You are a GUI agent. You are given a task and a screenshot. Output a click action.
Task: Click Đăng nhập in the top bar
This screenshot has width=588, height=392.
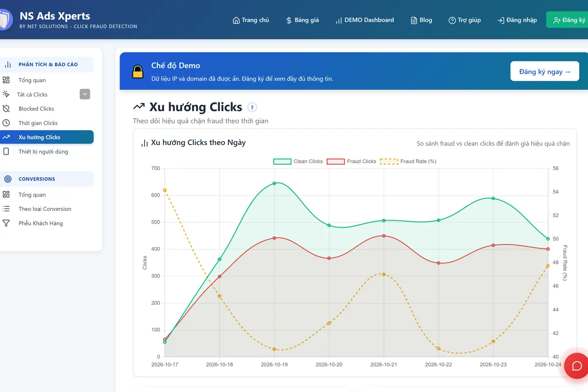[x=517, y=20]
